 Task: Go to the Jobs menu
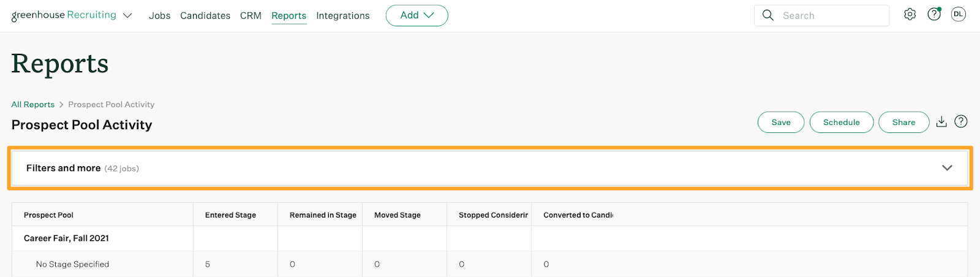click(159, 16)
